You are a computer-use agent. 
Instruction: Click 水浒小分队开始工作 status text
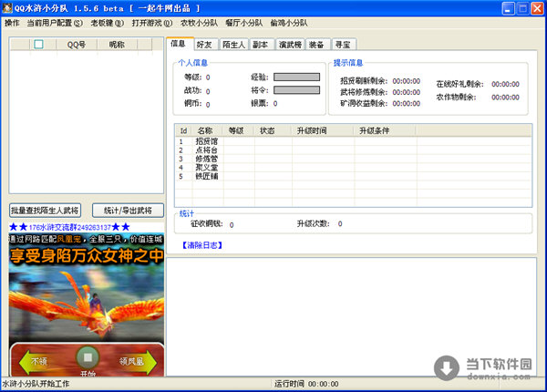click(36, 384)
